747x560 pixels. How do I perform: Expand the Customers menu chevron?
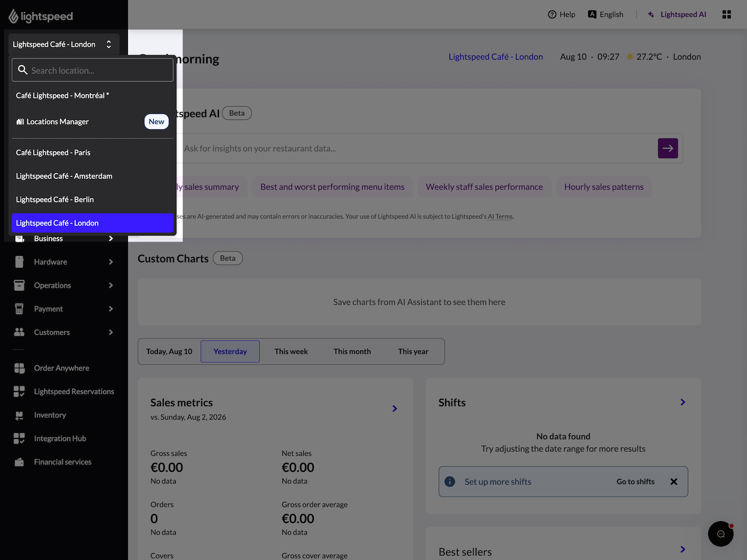(x=111, y=332)
